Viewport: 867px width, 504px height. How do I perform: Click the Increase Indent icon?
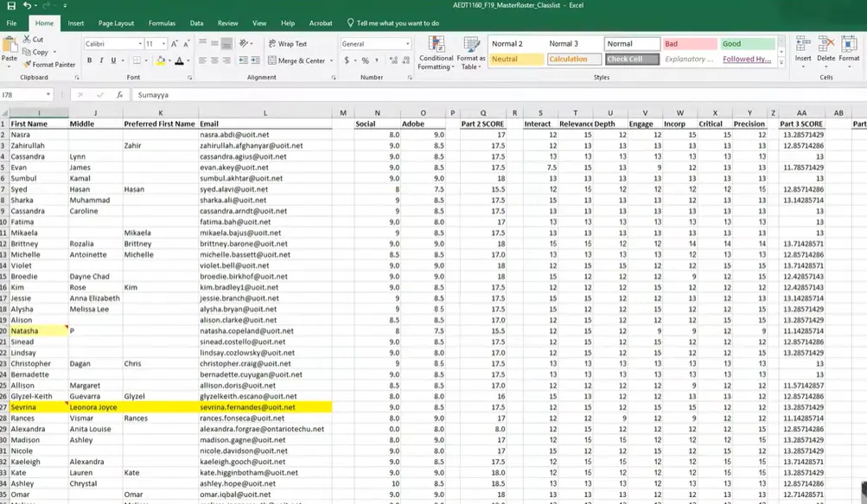257,61
